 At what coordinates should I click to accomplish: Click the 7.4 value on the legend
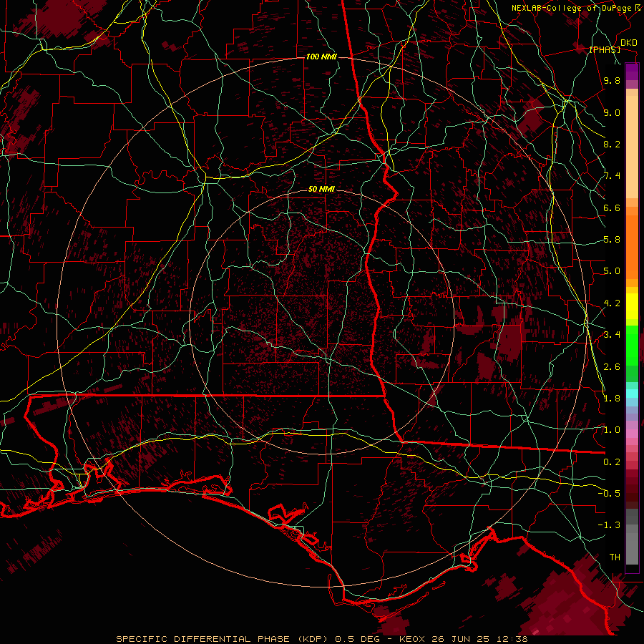(x=612, y=176)
